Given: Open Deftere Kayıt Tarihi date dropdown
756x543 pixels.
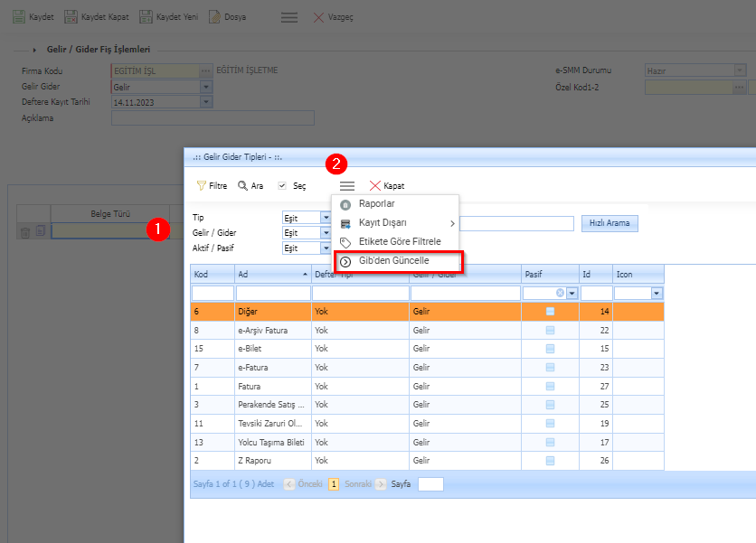Looking at the screenshot, I should coord(206,102).
